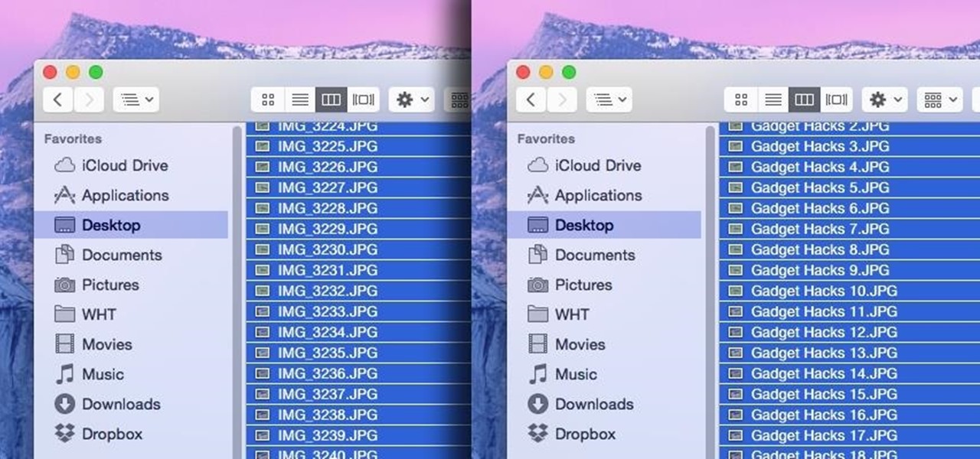Open Documents in left window sidebar

pos(132,255)
